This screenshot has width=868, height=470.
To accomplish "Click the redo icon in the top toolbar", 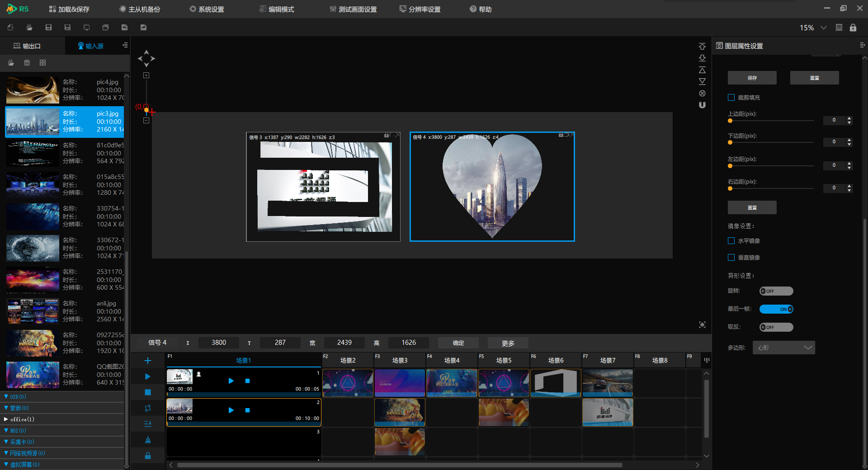I will click(143, 28).
